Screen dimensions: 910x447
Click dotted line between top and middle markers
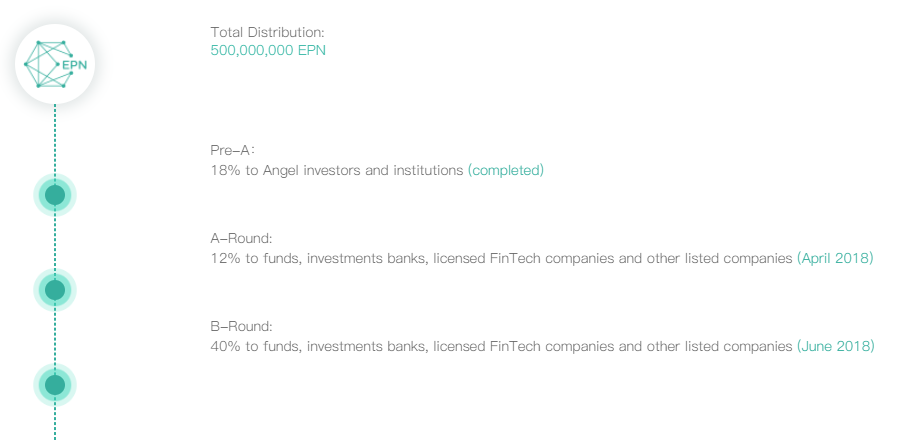[x=55, y=243]
